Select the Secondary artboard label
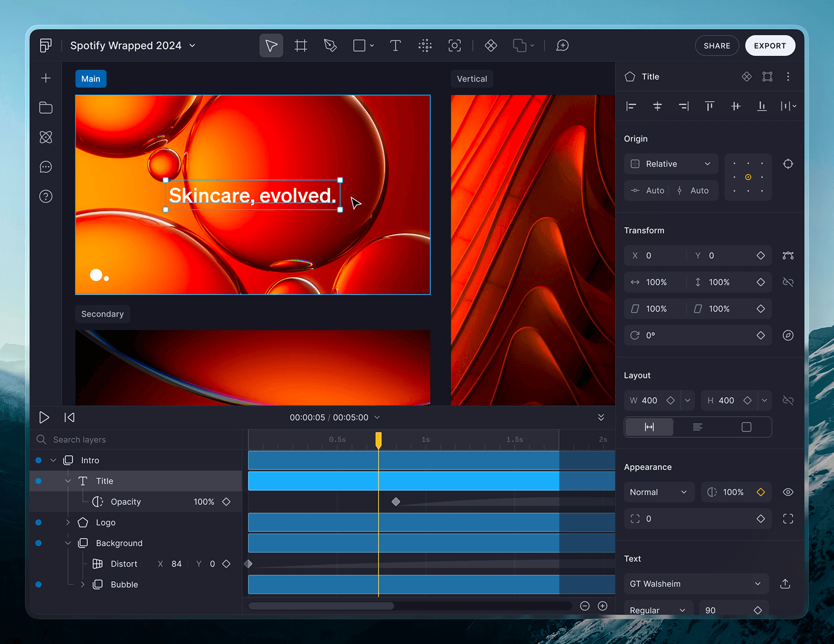The image size is (834, 644). tap(103, 314)
